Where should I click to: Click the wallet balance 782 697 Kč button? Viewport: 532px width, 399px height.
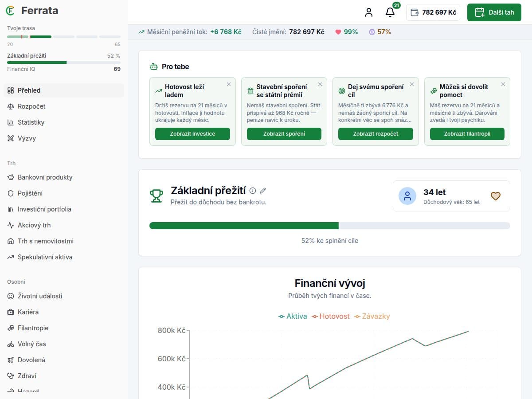click(x=433, y=12)
